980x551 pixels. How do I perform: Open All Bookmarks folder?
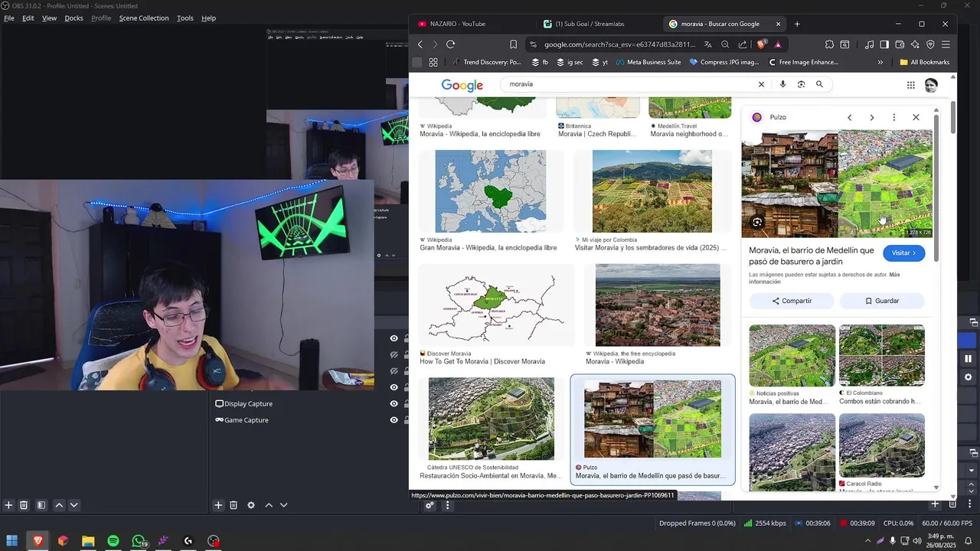coord(925,62)
